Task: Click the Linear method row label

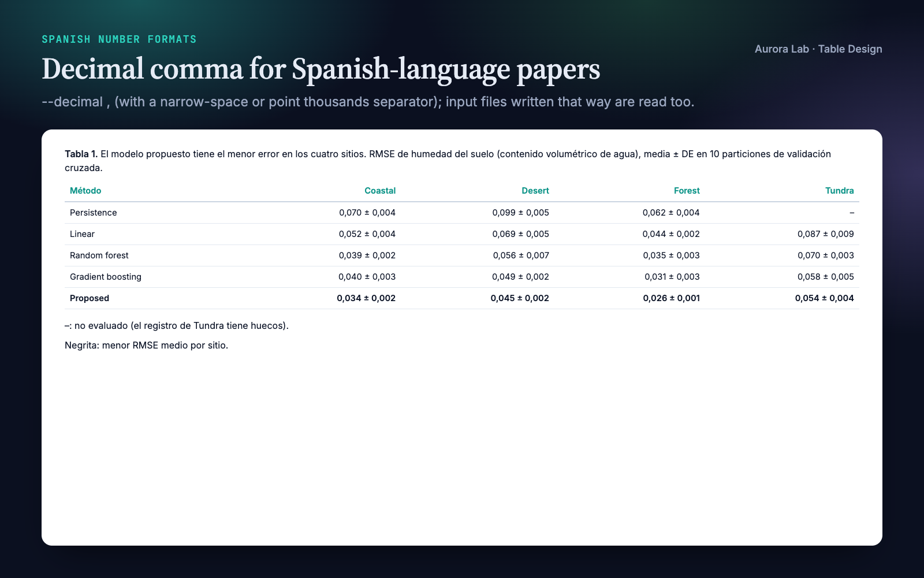Action: pyautogui.click(x=82, y=234)
